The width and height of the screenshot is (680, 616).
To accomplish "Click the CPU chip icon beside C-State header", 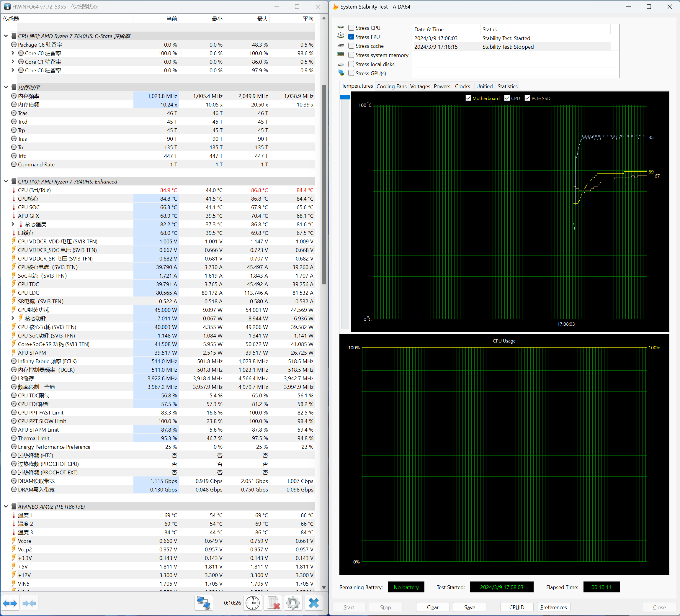I will 14,36.
